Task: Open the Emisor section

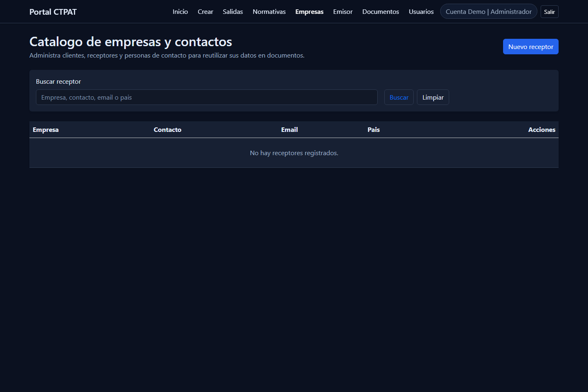Action: tap(343, 12)
